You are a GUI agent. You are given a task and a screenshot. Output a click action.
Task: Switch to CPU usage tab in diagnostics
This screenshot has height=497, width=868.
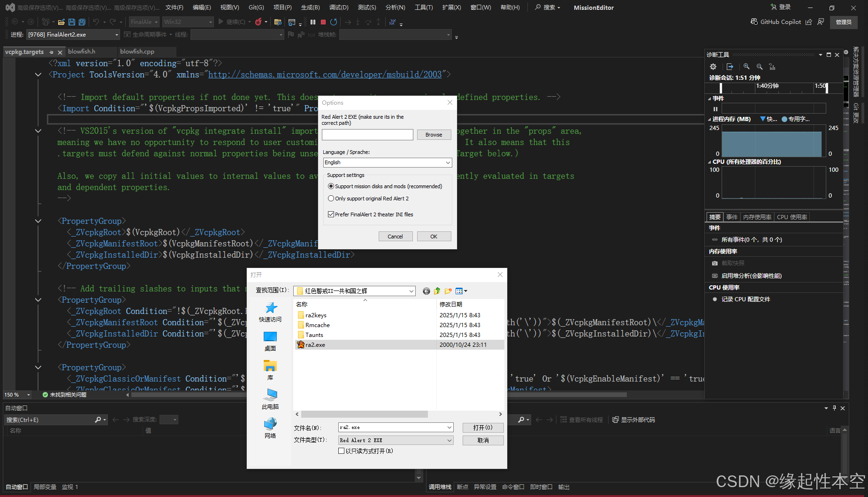coord(792,217)
